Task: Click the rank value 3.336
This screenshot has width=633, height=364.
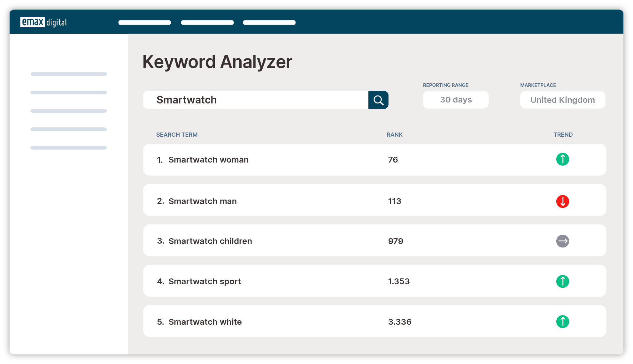Action: [x=399, y=322]
